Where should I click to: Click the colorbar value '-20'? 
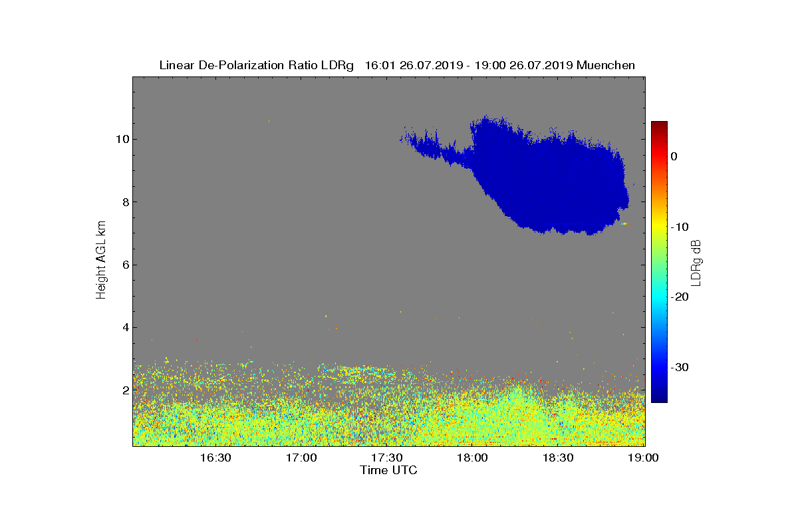680,297
